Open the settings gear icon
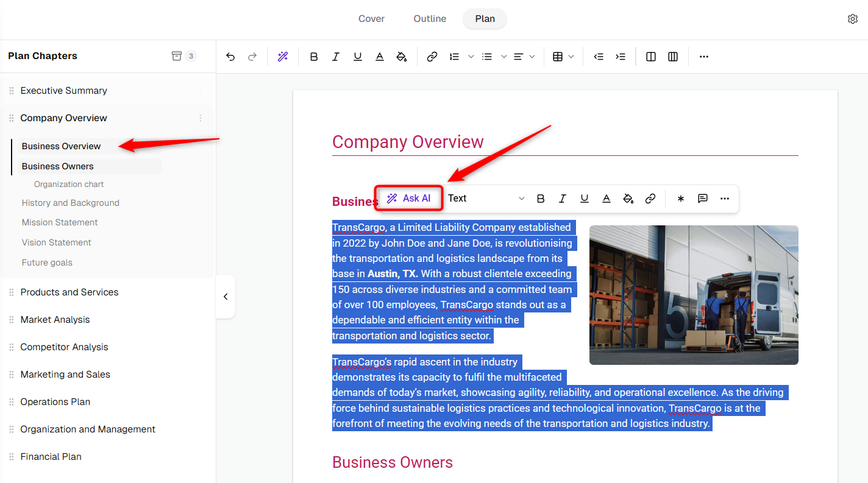This screenshot has height=483, width=868. click(x=853, y=19)
